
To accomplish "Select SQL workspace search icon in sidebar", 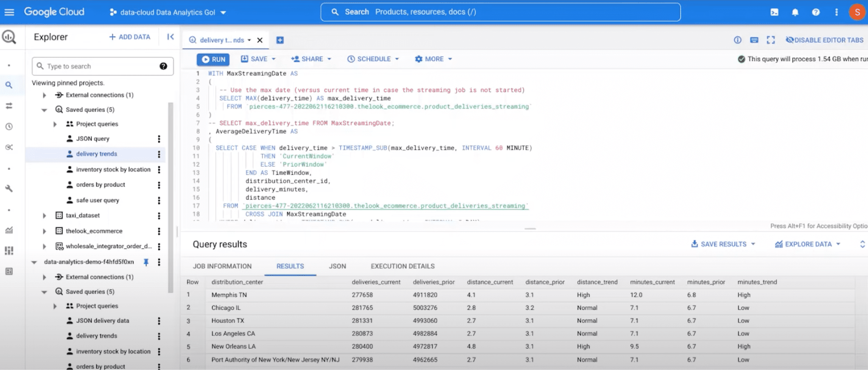I will [x=9, y=85].
